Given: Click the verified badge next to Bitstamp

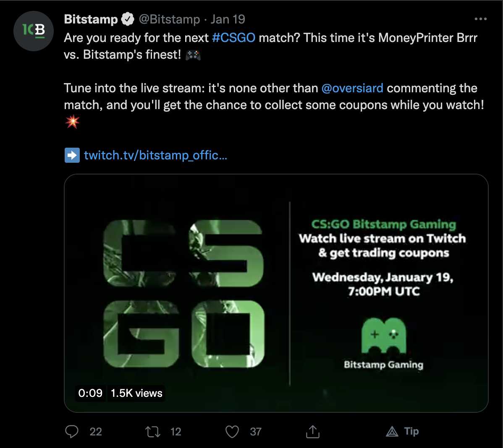Looking at the screenshot, I should tap(128, 19).
